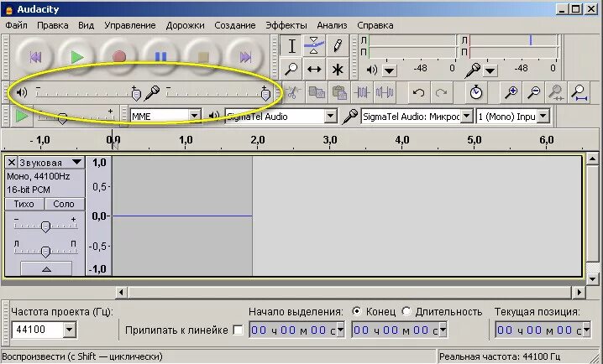Select the Длительность radio button

(x=406, y=311)
